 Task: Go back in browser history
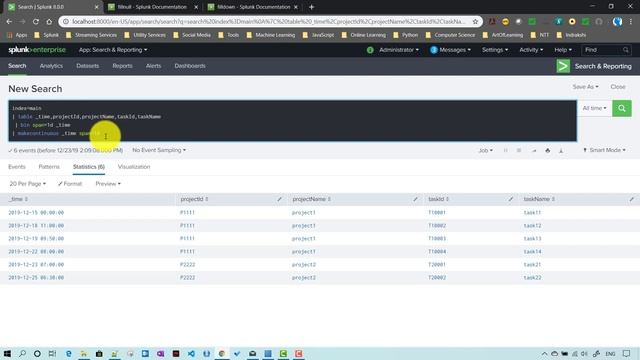(x=9, y=22)
